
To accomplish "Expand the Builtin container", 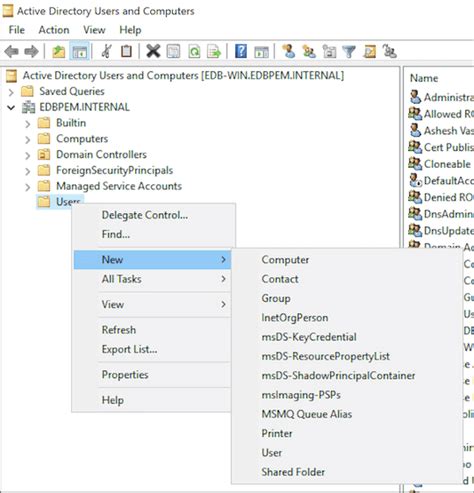I will [28, 124].
